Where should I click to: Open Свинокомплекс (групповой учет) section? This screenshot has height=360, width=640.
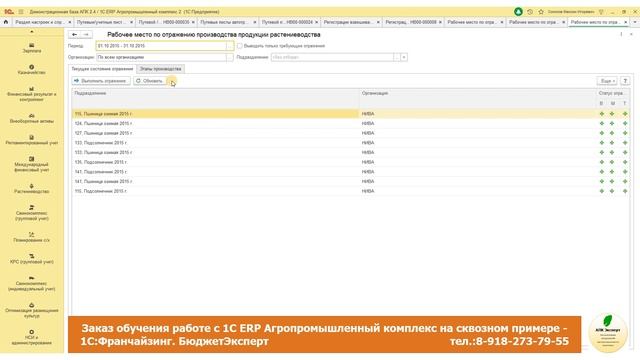coord(32,213)
